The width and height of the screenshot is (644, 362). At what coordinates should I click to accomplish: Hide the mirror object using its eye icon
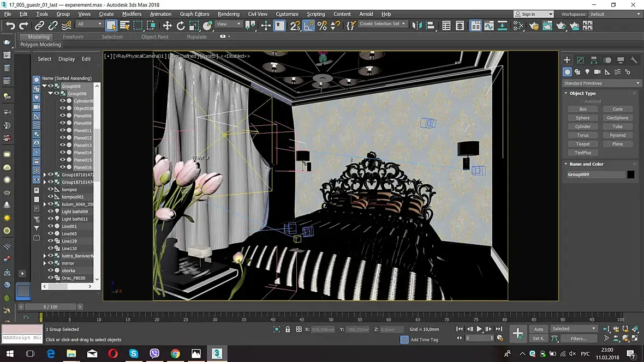(50, 263)
